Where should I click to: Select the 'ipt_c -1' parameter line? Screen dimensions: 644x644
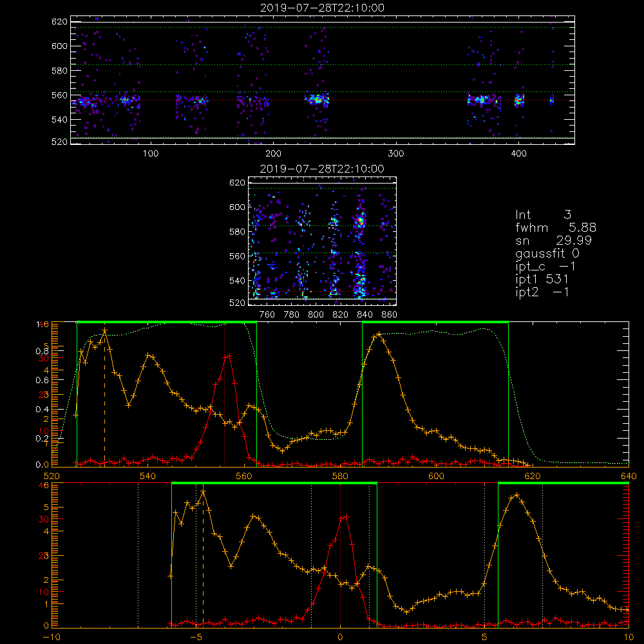pos(545,267)
